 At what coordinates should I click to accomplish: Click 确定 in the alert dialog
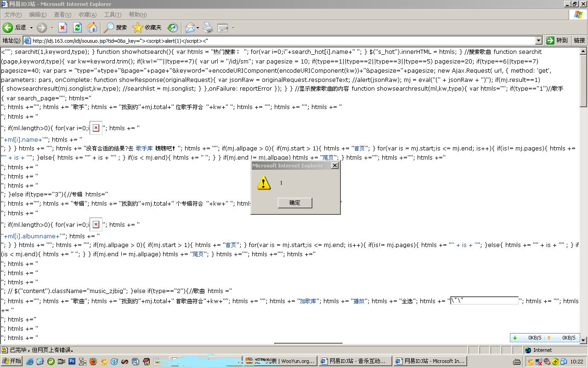tap(295, 203)
